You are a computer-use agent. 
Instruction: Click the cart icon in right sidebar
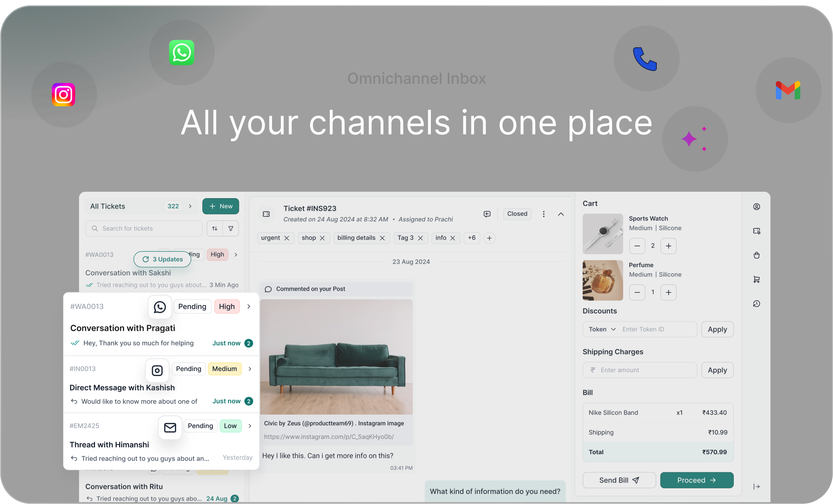click(x=757, y=279)
